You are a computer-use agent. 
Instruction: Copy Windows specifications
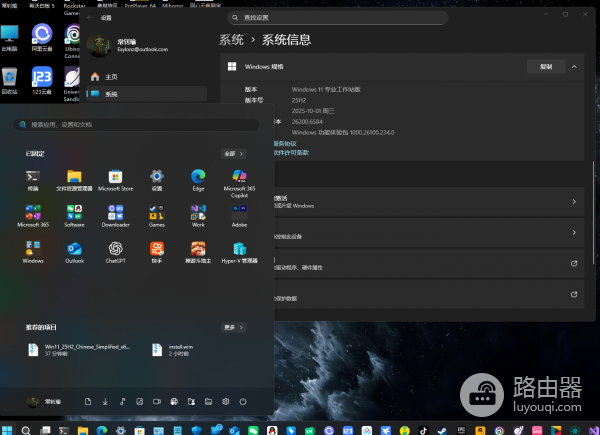click(546, 67)
